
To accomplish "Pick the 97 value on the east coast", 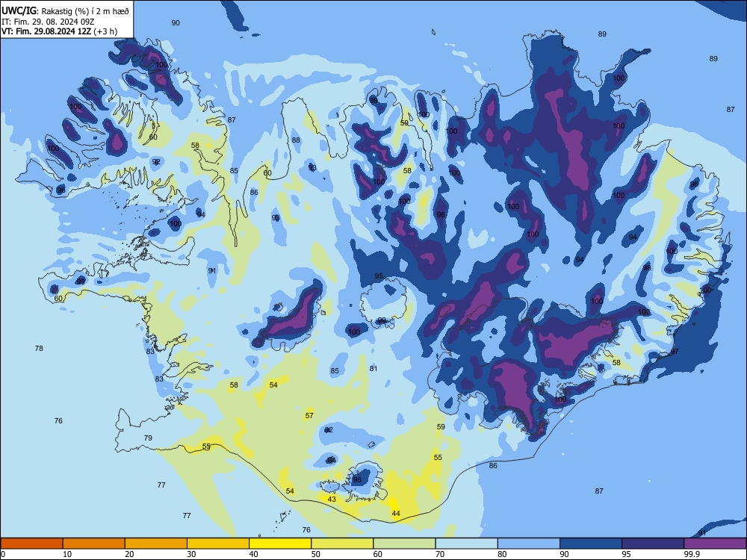I will coord(675,352).
